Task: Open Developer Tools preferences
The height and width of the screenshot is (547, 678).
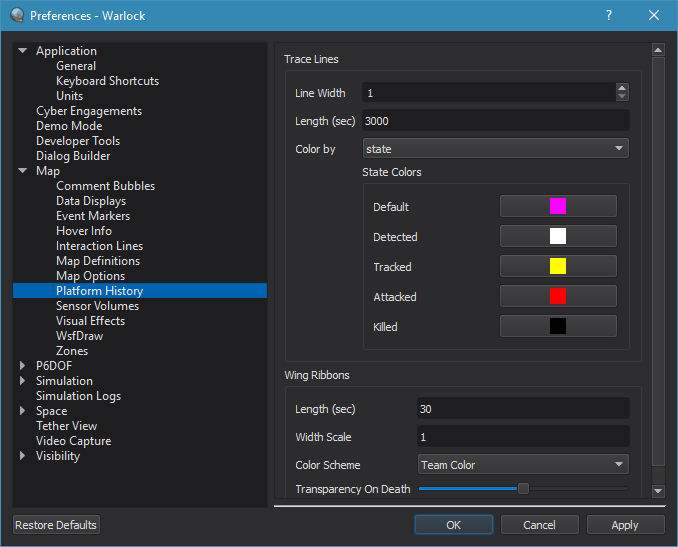Action: click(78, 141)
